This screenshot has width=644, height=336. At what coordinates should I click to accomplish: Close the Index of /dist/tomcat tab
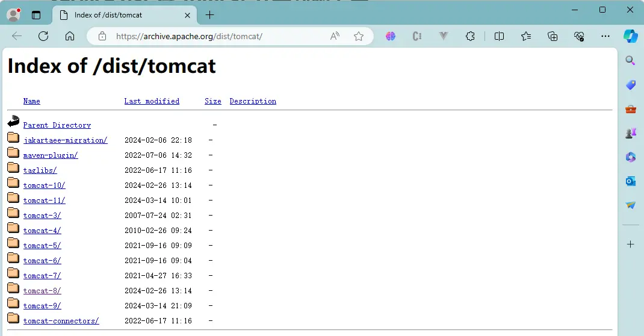click(187, 15)
